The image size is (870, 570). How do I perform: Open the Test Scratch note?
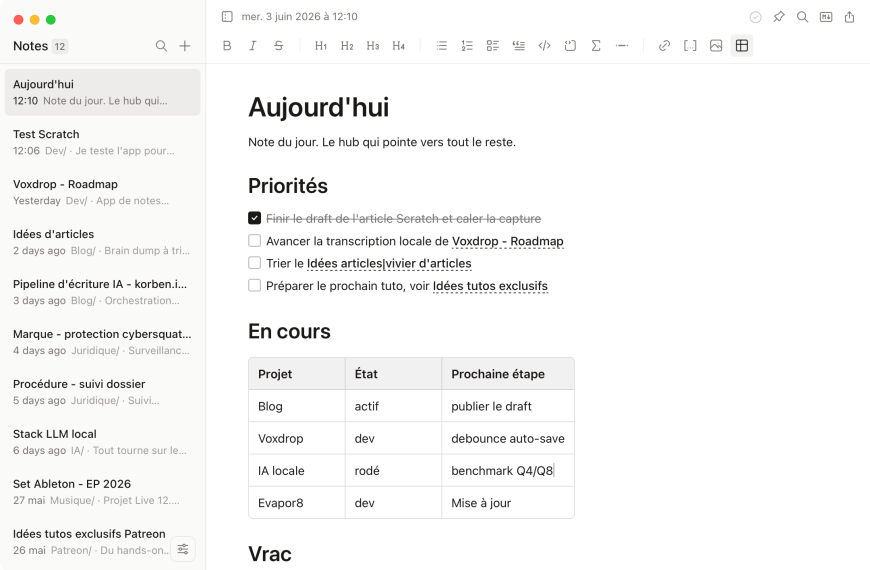pos(103,142)
